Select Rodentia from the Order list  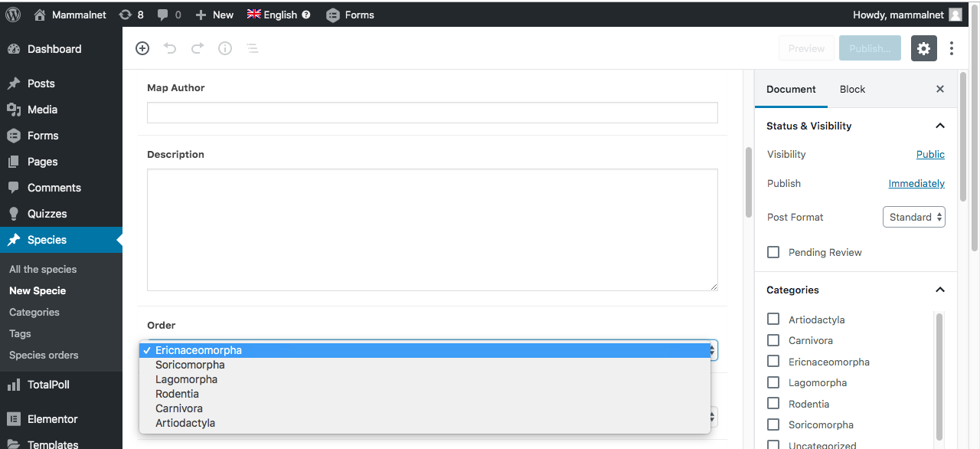coord(177,394)
